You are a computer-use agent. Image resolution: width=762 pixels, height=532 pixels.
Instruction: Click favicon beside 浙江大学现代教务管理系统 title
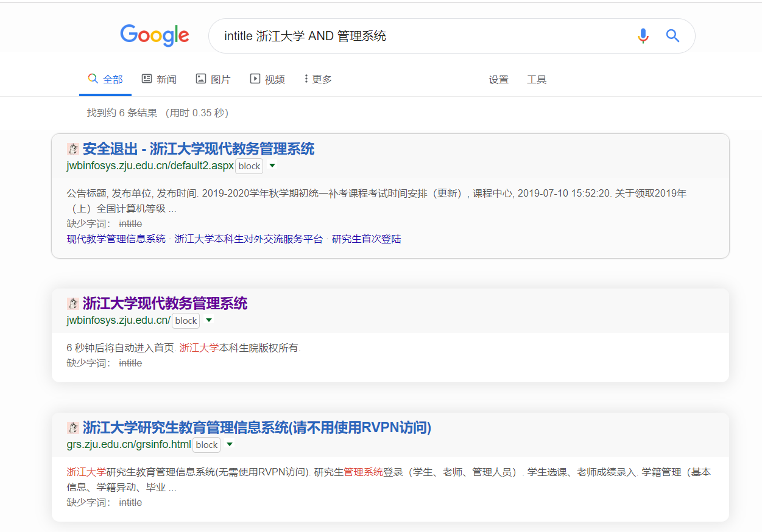(x=73, y=304)
